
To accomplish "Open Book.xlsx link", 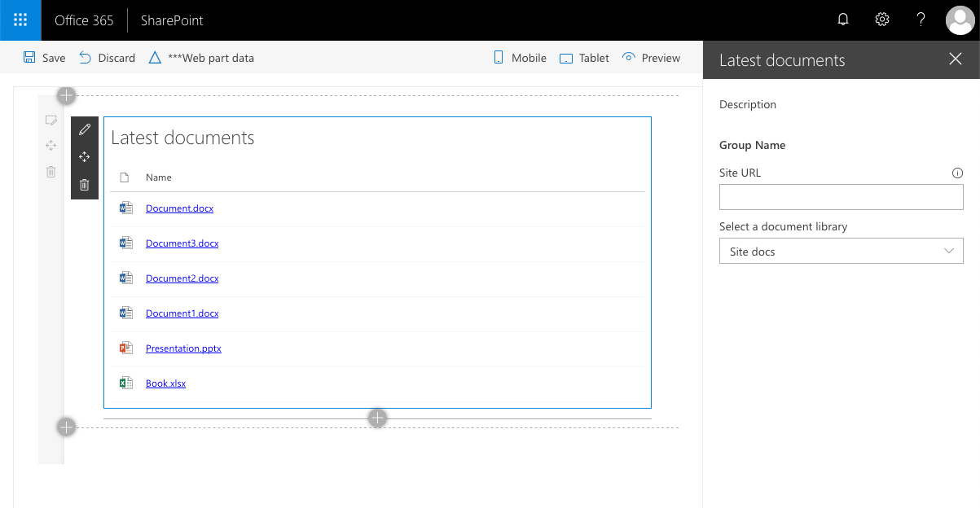I will [x=165, y=383].
